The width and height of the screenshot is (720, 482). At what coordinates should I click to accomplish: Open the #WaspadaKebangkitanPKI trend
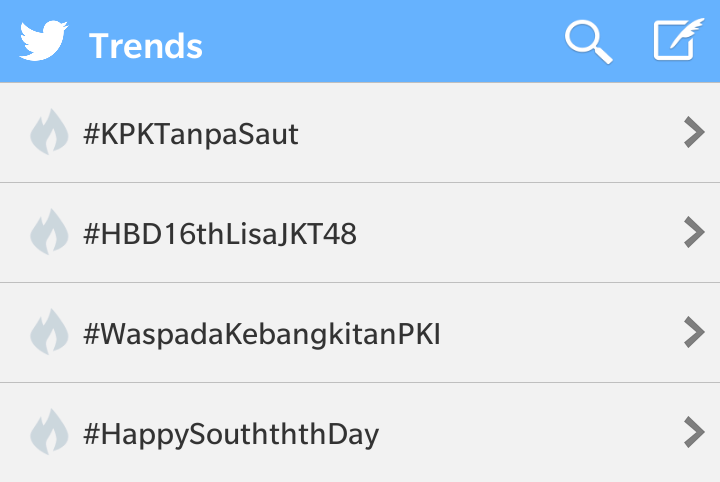pos(262,334)
